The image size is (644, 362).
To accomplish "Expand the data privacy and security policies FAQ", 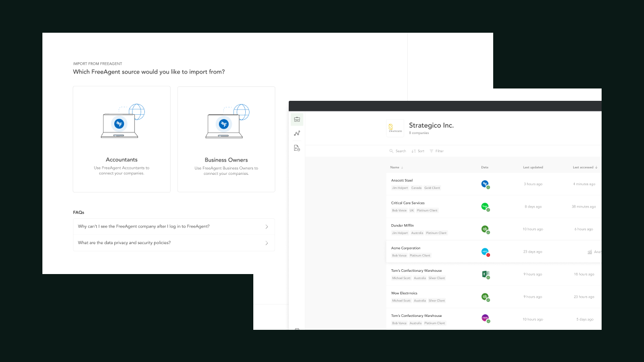I will [x=174, y=243].
